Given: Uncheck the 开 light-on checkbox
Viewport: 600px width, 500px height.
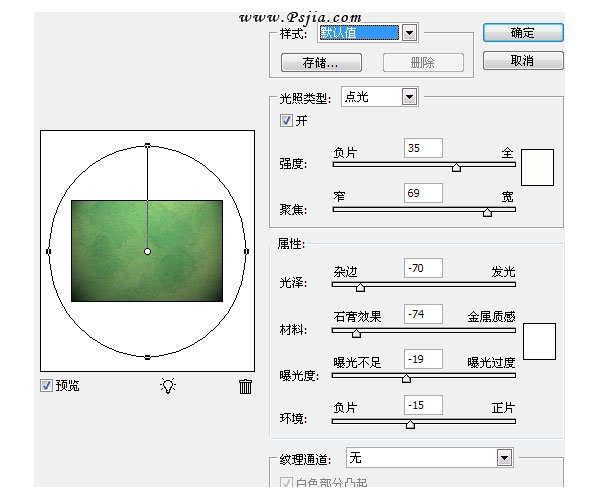Looking at the screenshot, I should coord(287,120).
